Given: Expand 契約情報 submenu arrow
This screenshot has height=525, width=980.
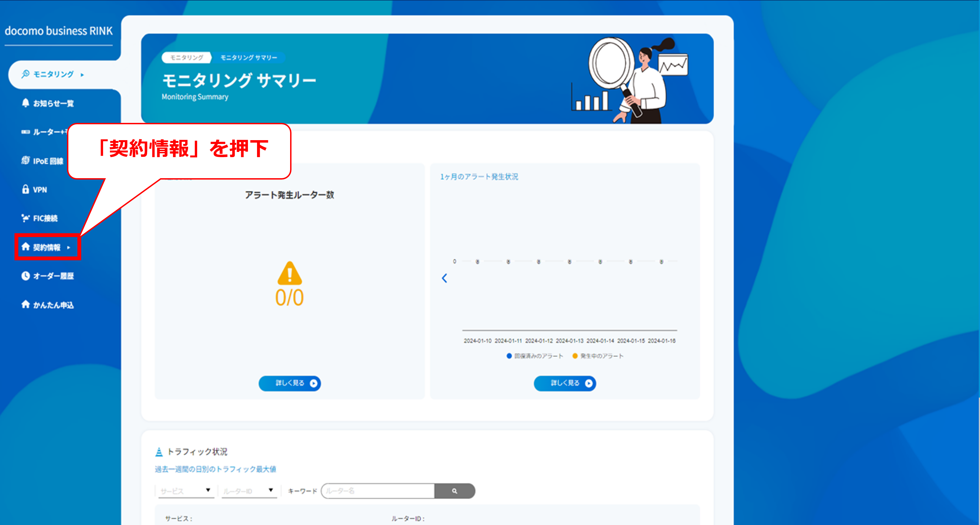Looking at the screenshot, I should [x=69, y=247].
